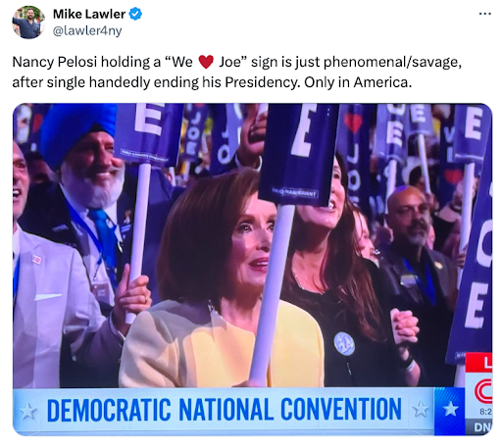This screenshot has height=448, width=502.
Task: Click the Democratic National Convention banner
Action: point(224,411)
